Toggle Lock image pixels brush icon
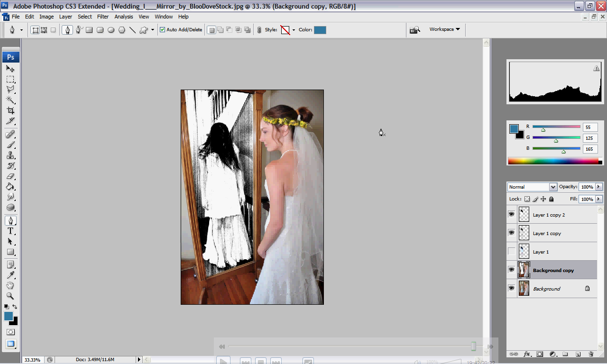This screenshot has height=364, width=607. click(x=535, y=199)
